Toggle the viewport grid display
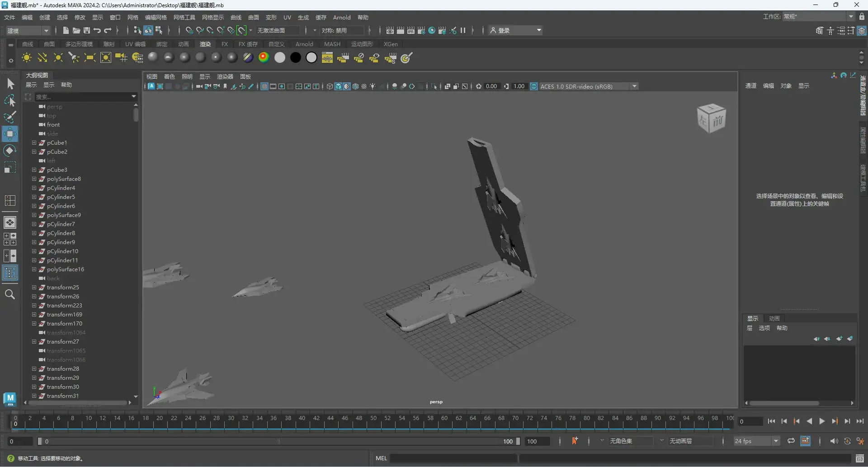This screenshot has width=868, height=467. [x=264, y=86]
